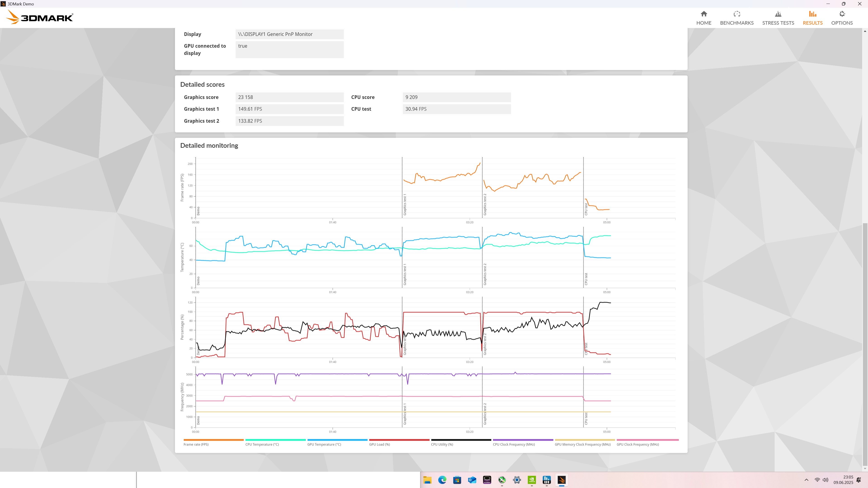The image size is (868, 488).
Task: Open the Stress Tests section icon
Action: click(778, 14)
